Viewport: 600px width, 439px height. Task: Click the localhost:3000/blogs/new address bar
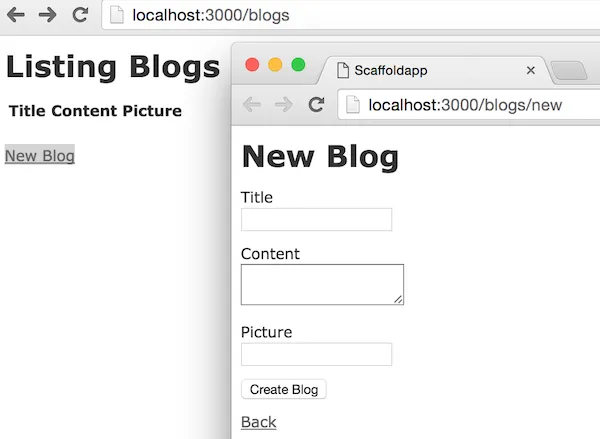point(470,104)
